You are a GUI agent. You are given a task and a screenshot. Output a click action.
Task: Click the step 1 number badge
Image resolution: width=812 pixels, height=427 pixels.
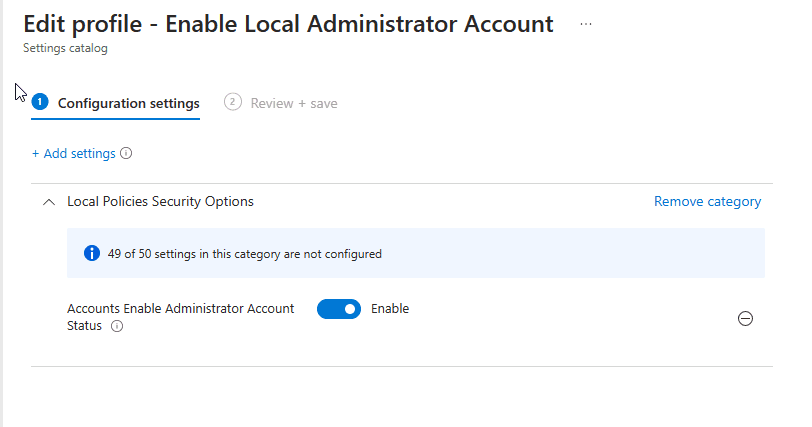coord(40,102)
